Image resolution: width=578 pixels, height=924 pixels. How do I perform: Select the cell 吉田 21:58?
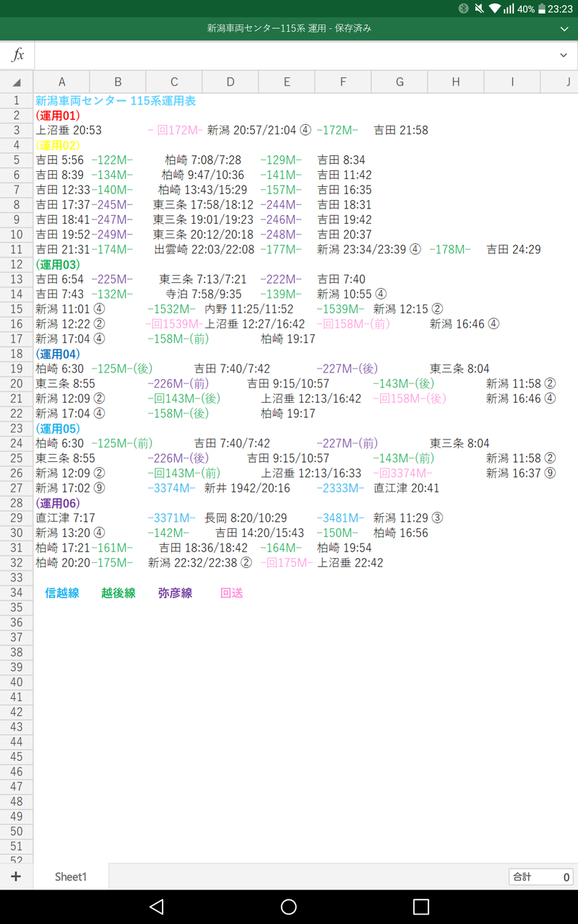click(400, 131)
